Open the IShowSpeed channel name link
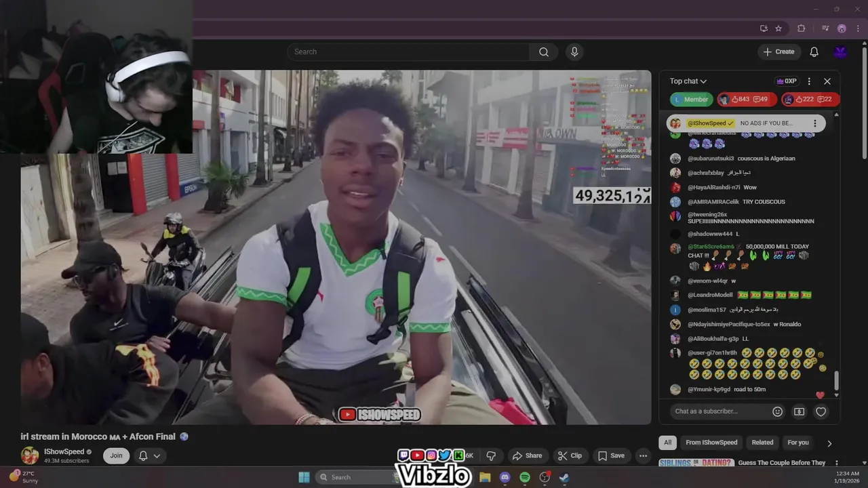 coord(64,451)
